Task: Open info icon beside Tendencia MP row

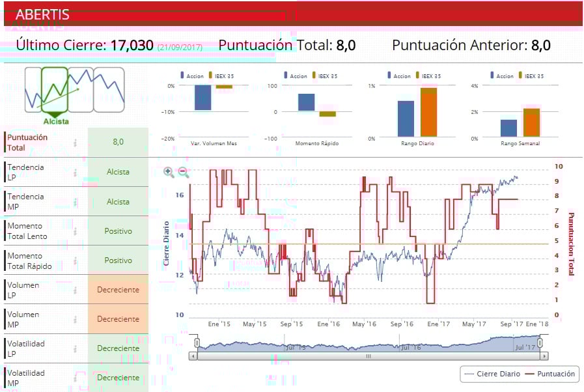Action: point(76,203)
